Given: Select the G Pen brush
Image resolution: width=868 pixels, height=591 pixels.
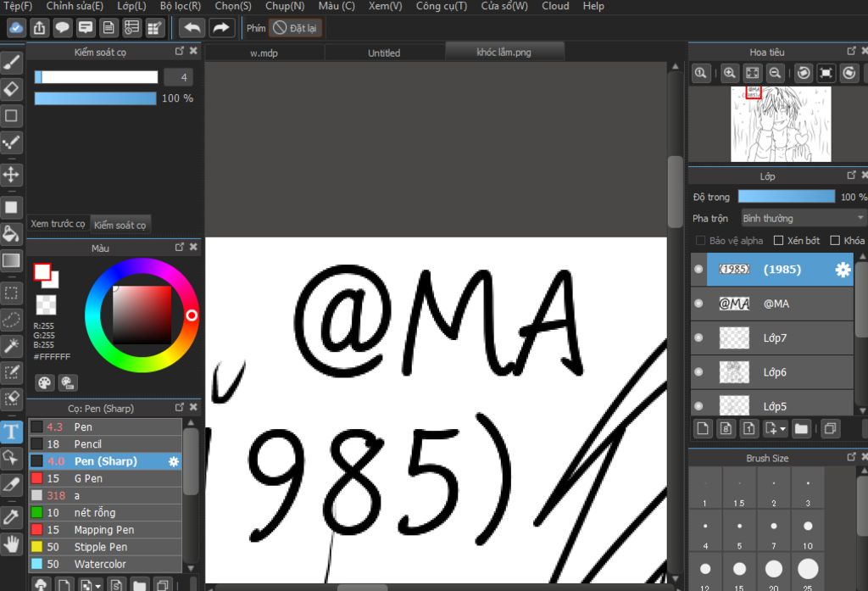Looking at the screenshot, I should pos(105,478).
